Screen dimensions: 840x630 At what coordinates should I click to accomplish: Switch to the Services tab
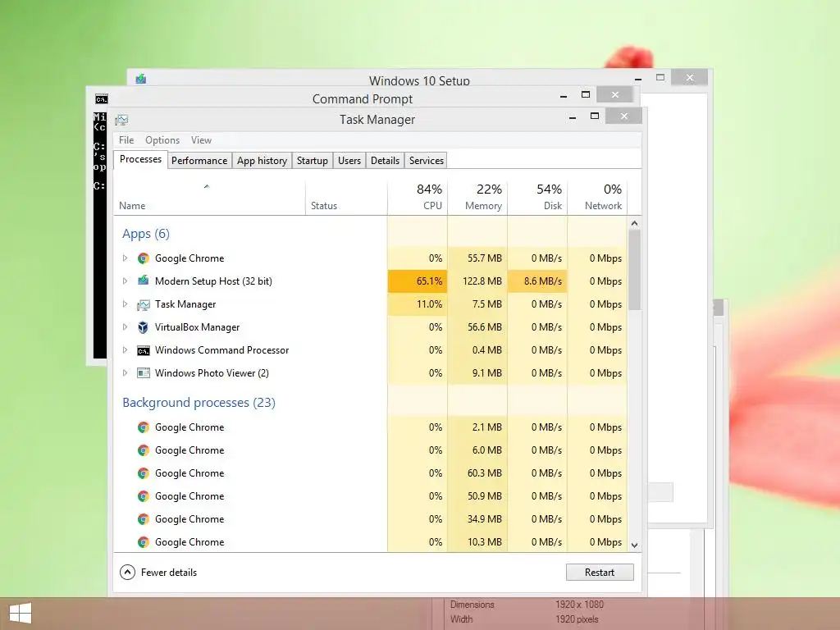pyautogui.click(x=427, y=161)
